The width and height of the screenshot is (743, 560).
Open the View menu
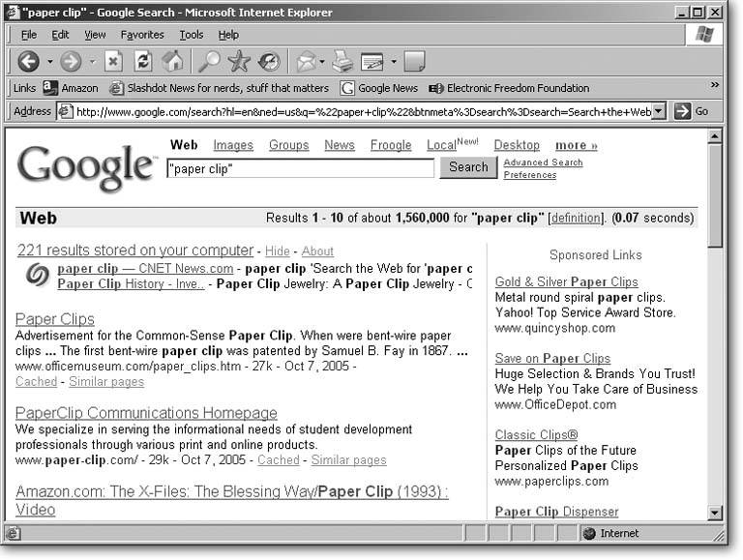[95, 35]
